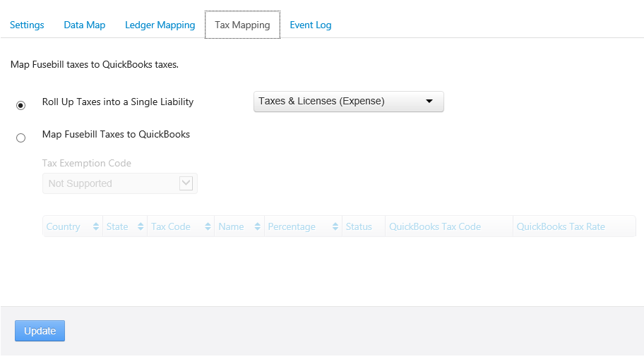Sort table by Country column arrows

click(x=96, y=226)
